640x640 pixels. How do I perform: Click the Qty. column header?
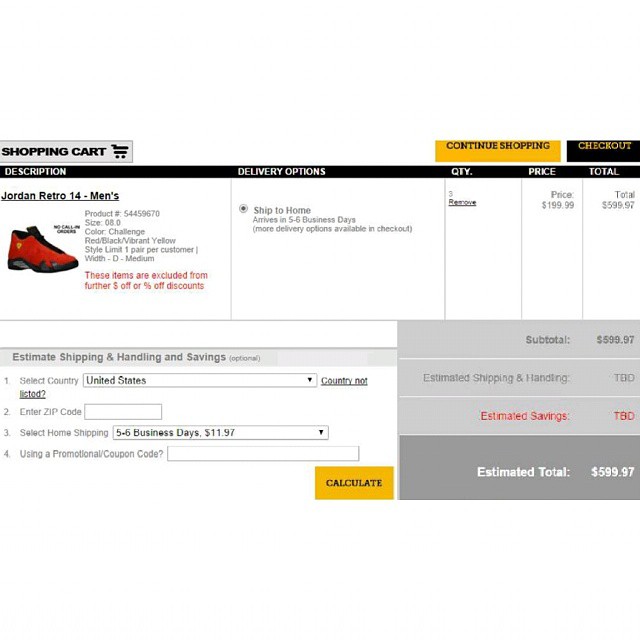(x=462, y=172)
